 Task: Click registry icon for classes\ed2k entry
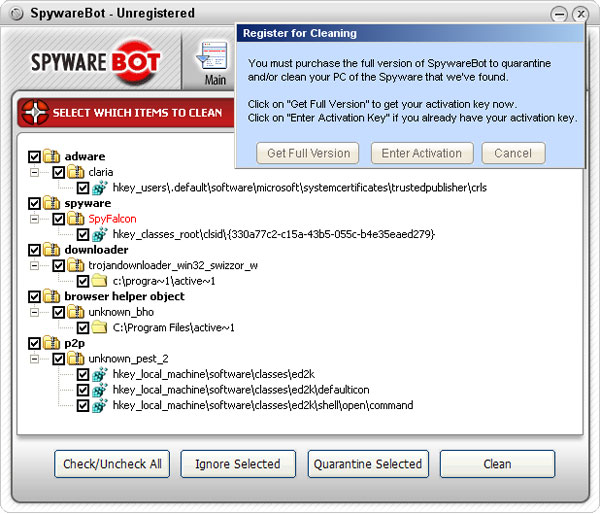tap(100, 374)
